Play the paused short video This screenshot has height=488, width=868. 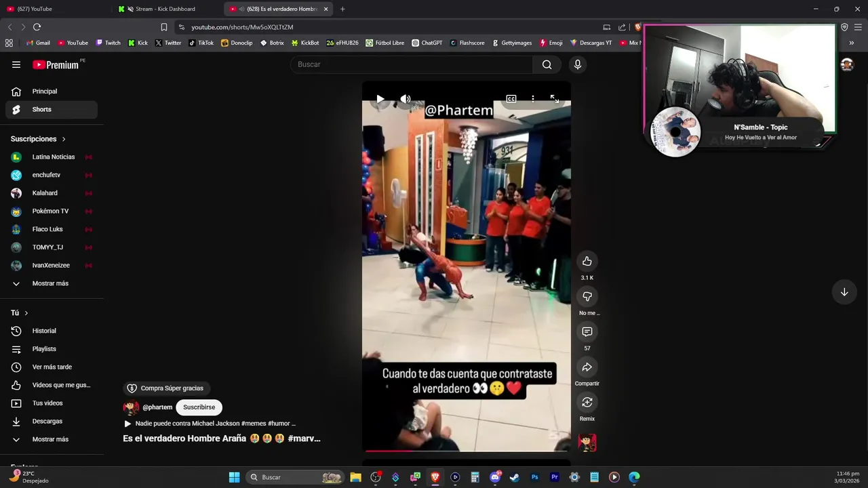(380, 99)
